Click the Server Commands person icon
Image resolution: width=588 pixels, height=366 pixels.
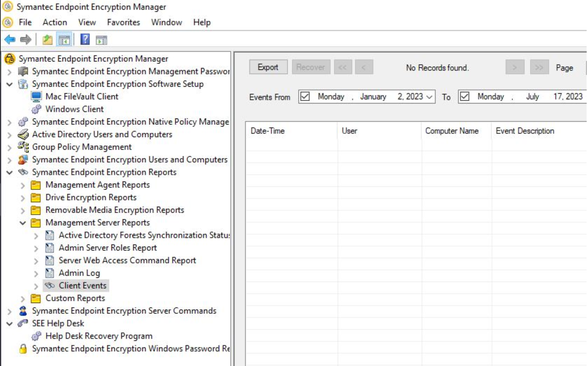pyautogui.click(x=23, y=311)
